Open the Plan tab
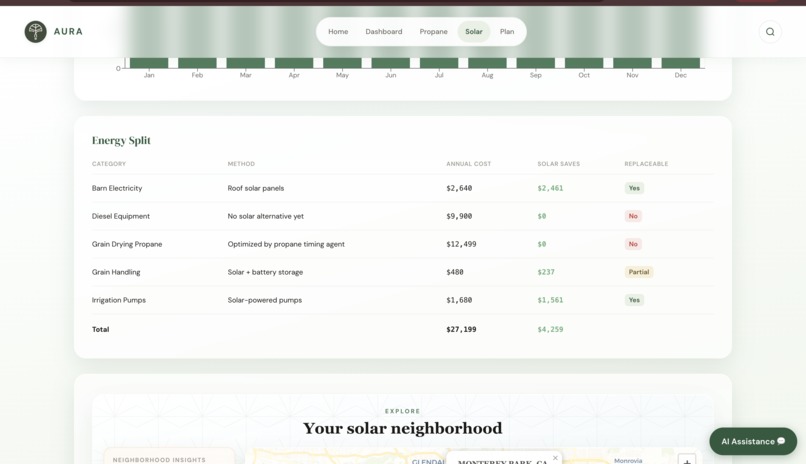 507,32
